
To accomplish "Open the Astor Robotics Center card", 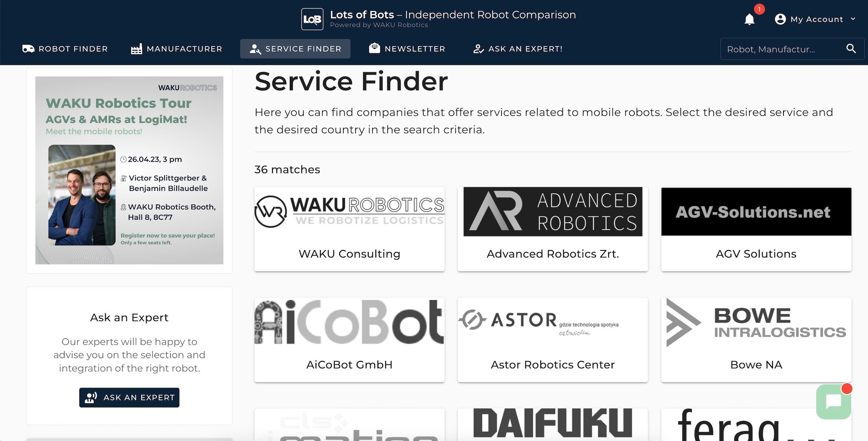I will 553,340.
